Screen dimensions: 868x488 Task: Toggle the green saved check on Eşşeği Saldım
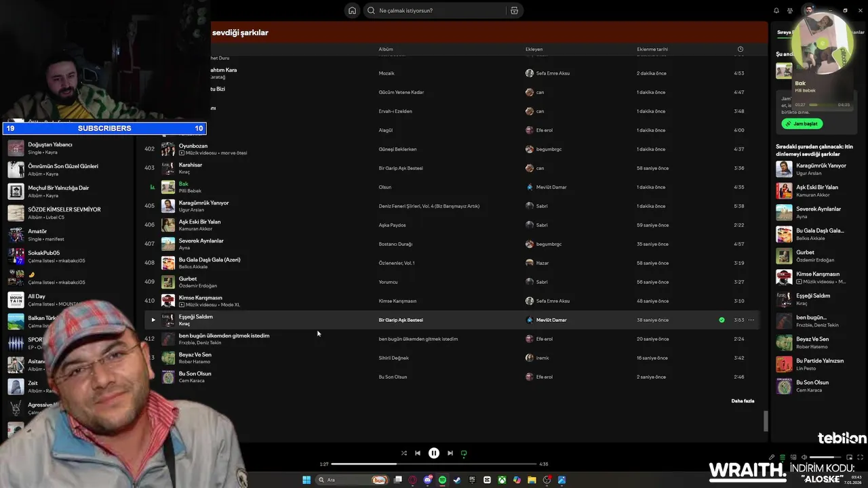tap(722, 320)
